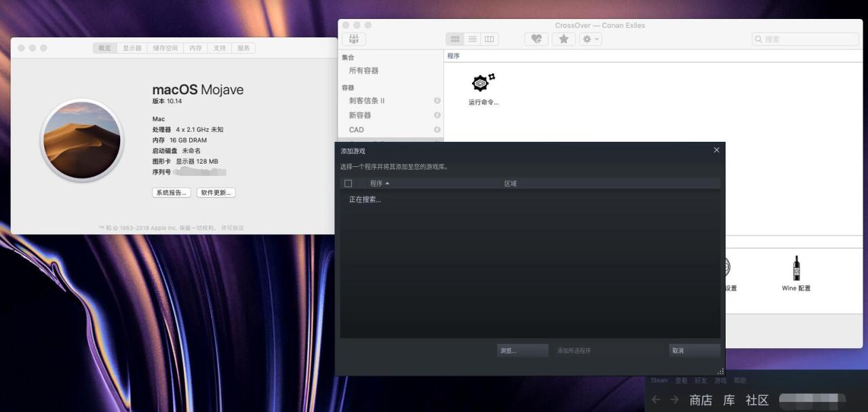868x412 pixels.
Task: Click the 软件更新... button
Action: (216, 193)
